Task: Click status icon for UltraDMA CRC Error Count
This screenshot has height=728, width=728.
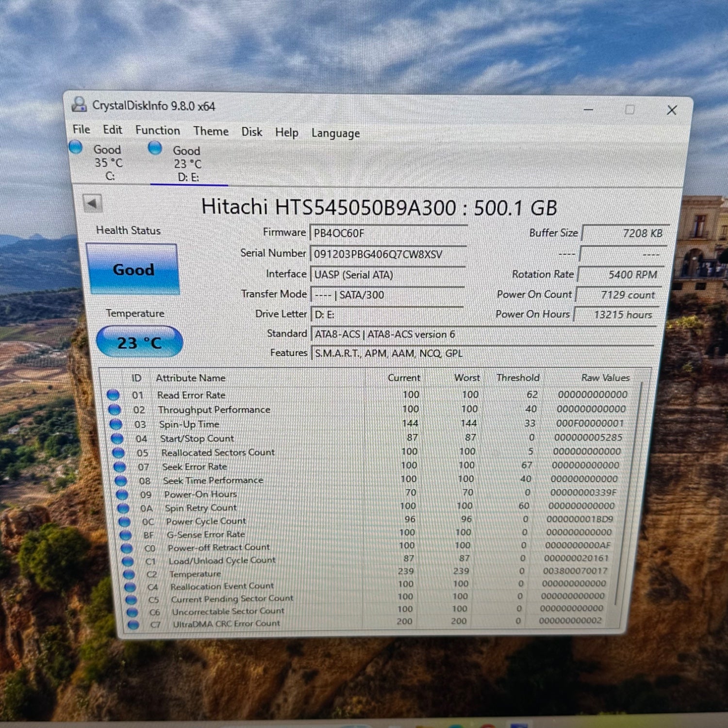Action: click(133, 624)
